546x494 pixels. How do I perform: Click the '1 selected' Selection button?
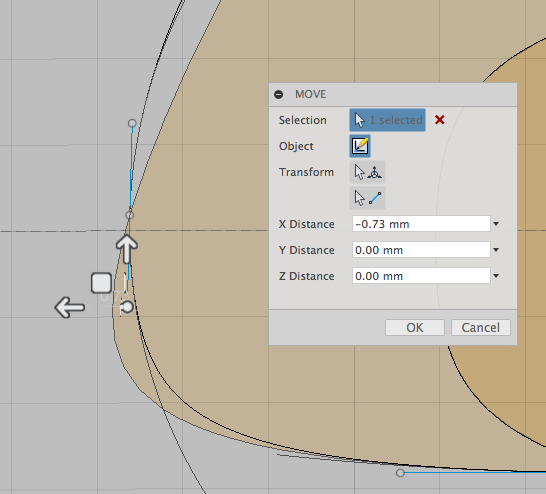pyautogui.click(x=387, y=120)
